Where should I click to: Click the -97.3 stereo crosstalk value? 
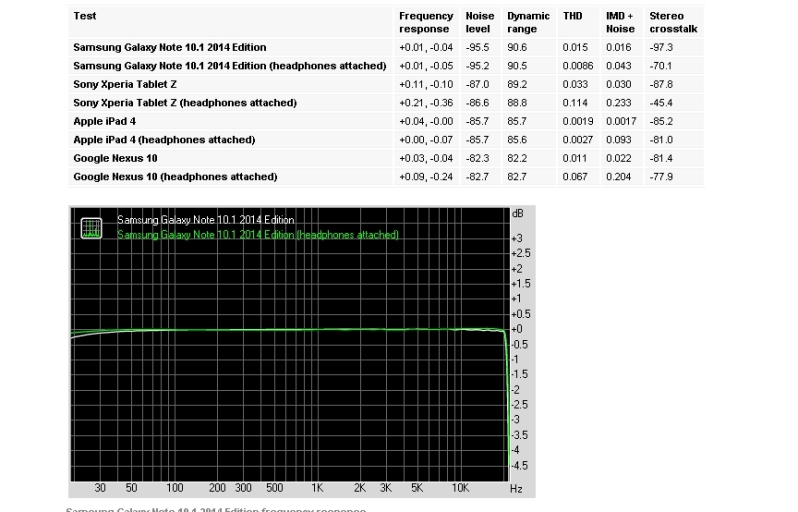661,47
